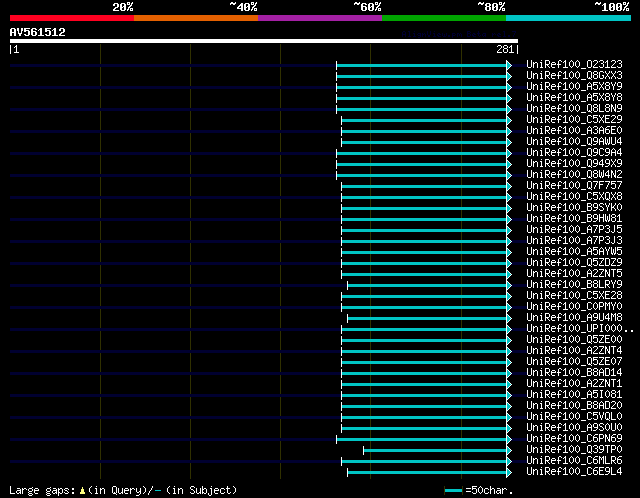Click the white AV561512 query sequence bar
The height and width of the screenshot is (498, 640).
pyautogui.click(x=264, y=41)
